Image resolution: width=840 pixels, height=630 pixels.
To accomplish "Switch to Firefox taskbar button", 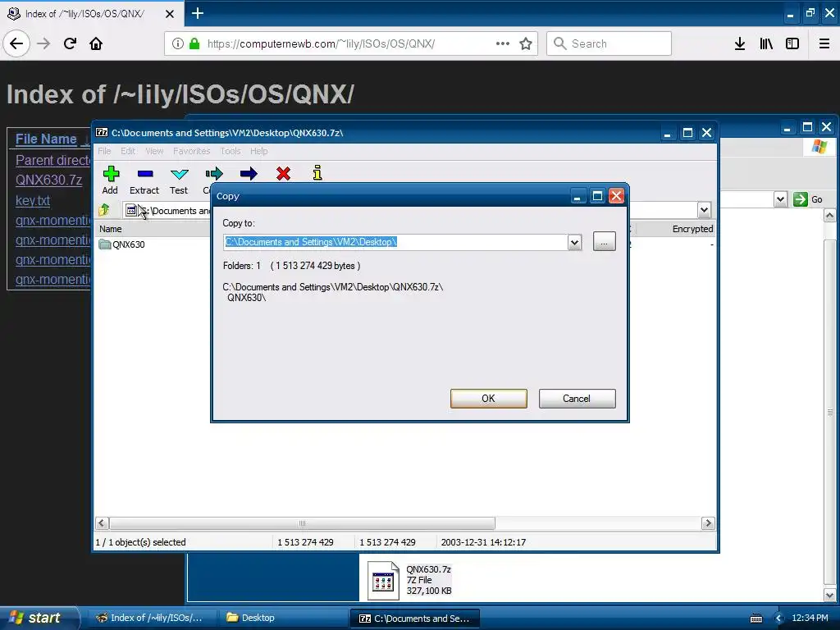I will pyautogui.click(x=151, y=619).
